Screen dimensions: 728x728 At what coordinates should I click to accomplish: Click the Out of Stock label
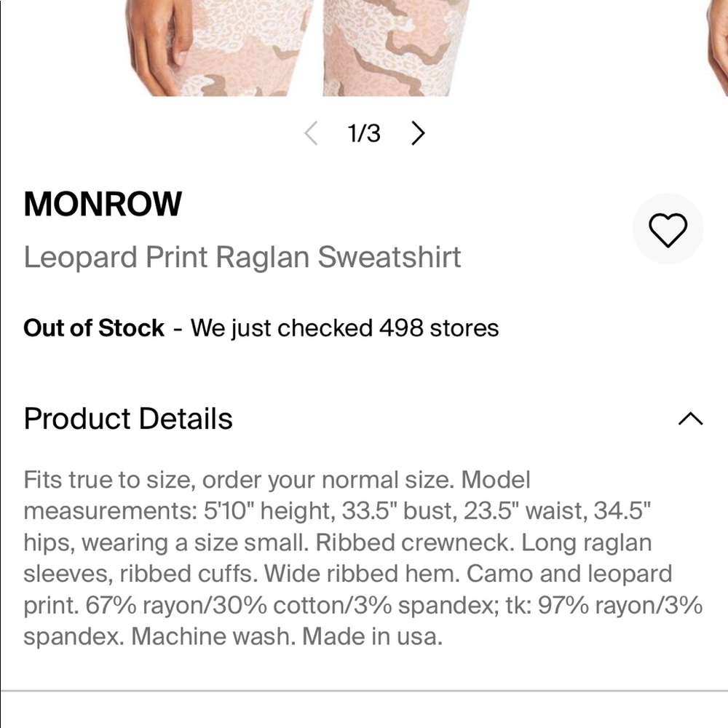93,328
